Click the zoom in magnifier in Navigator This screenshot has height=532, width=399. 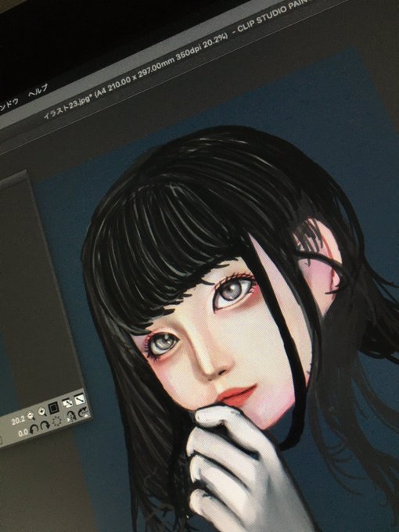[41, 412]
